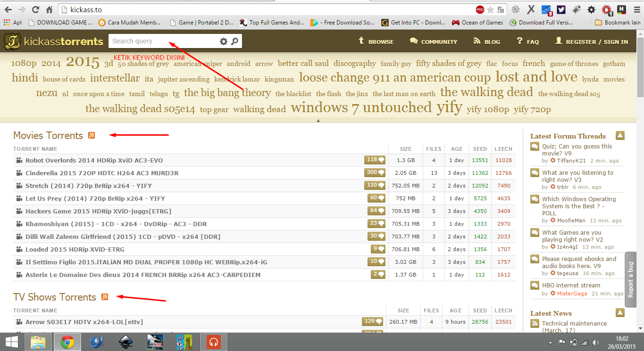Open the Bookmark lain folder

click(x=618, y=22)
